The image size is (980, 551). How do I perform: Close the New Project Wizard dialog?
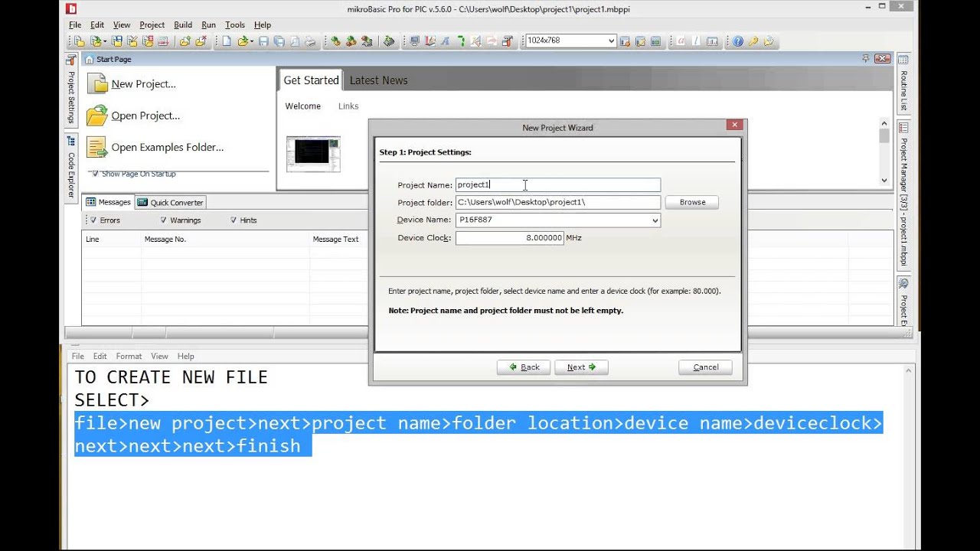[x=734, y=125]
